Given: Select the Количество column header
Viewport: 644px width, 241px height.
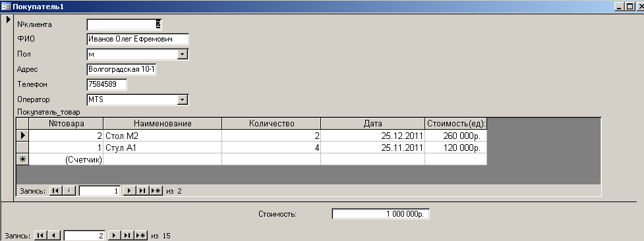Looking at the screenshot, I should tap(272, 123).
